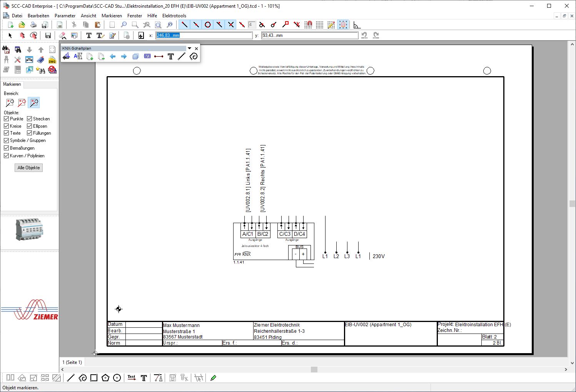Toggle the Füllungen checkbox

tap(30, 133)
